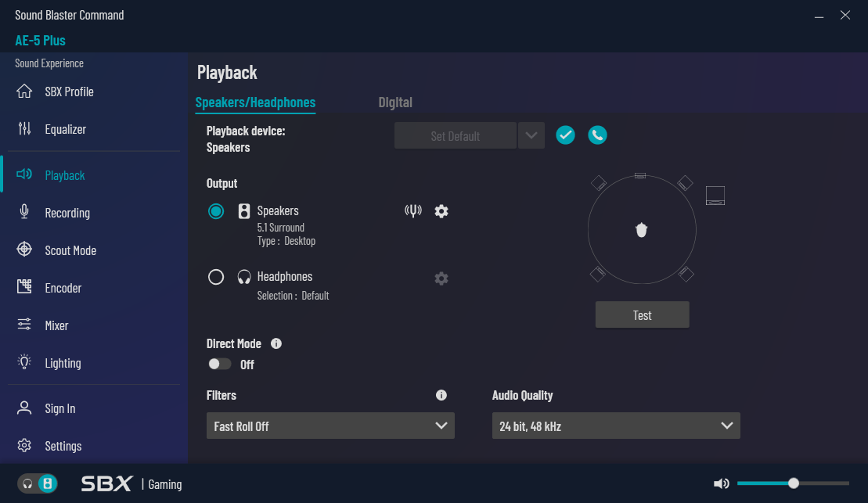Viewport: 868px width, 503px height.
Task: Click the Playback speaker icon in sidebar
Action: click(x=24, y=174)
